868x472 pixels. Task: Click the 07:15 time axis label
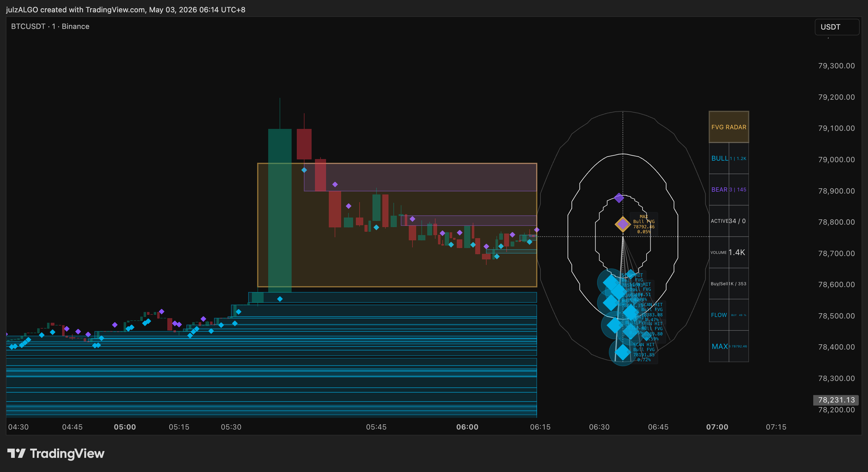[x=776, y=427]
